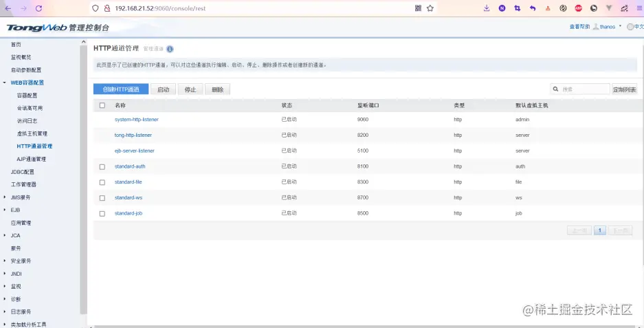Screen dimensions: 644x328
Task: Open the browser downloads icon
Action: coord(487,8)
